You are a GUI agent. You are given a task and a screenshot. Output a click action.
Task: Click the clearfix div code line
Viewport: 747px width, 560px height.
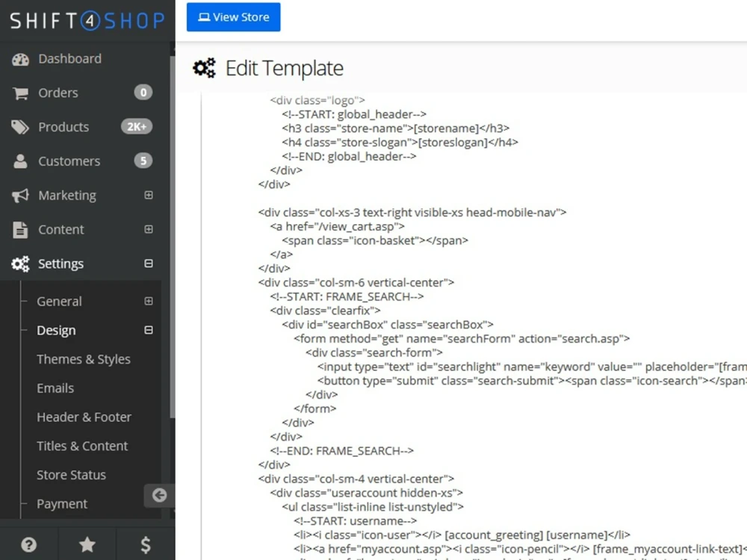tap(325, 311)
